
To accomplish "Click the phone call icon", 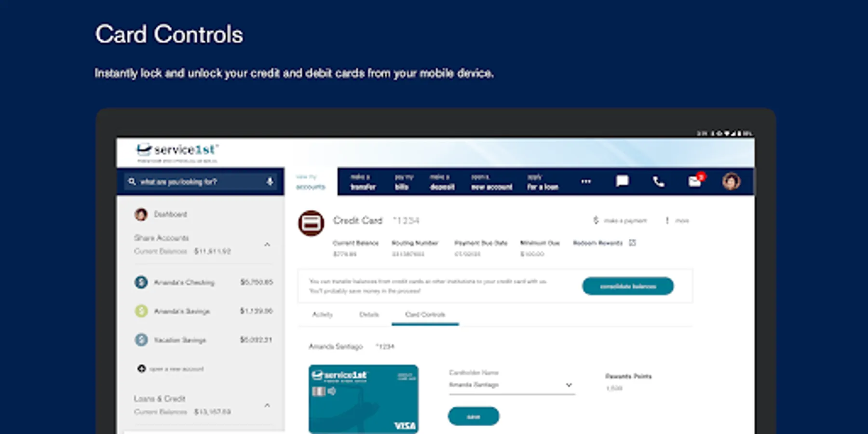I will tap(658, 181).
